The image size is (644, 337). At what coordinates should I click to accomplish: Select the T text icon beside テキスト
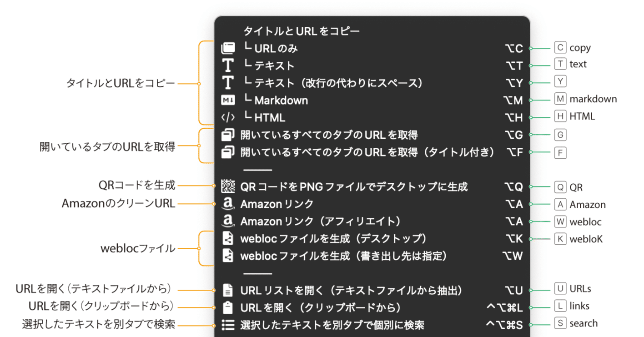(228, 65)
